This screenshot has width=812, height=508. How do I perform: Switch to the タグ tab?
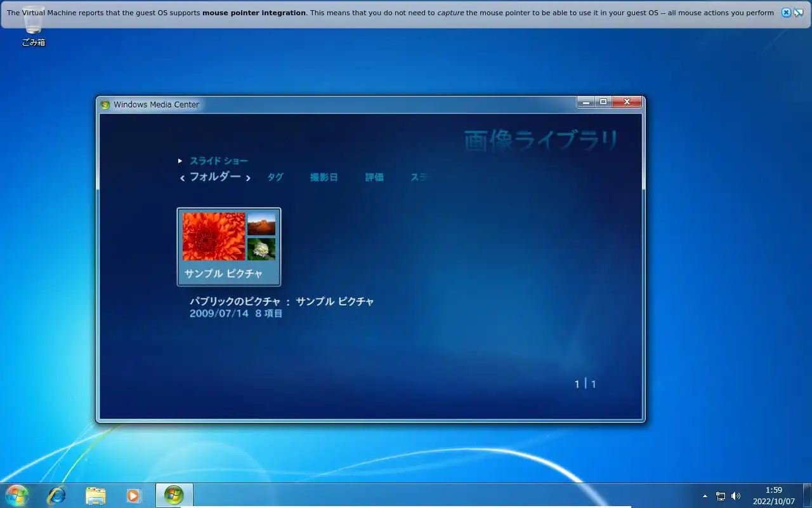click(x=275, y=177)
